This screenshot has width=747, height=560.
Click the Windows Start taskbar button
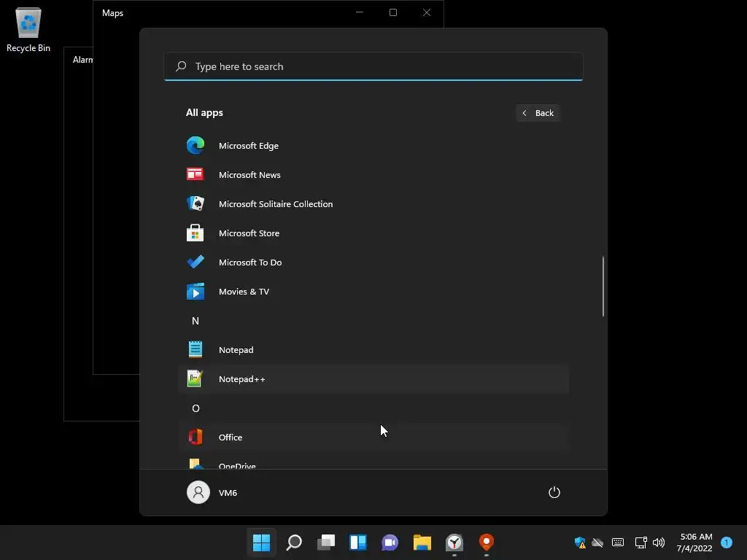point(262,542)
